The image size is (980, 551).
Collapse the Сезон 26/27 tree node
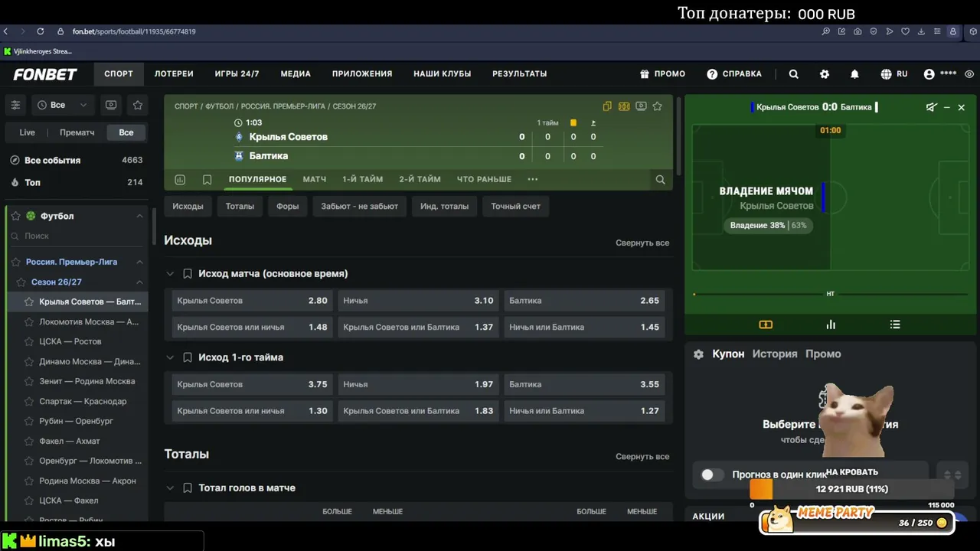pyautogui.click(x=139, y=282)
